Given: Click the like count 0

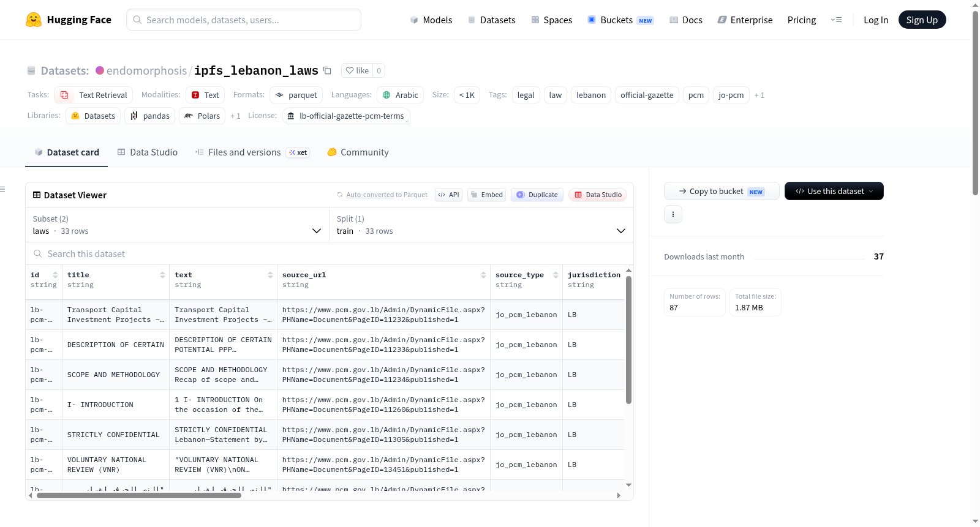Looking at the screenshot, I should click(379, 70).
